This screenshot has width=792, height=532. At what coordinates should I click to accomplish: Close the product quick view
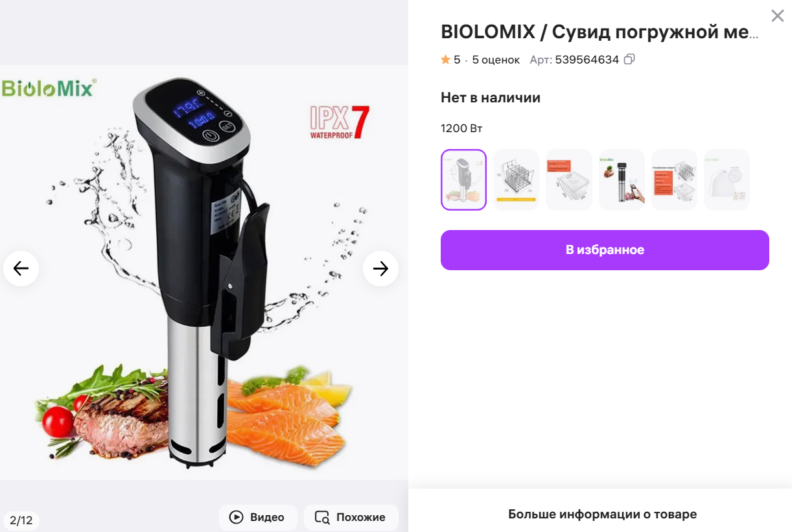pyautogui.click(x=777, y=16)
